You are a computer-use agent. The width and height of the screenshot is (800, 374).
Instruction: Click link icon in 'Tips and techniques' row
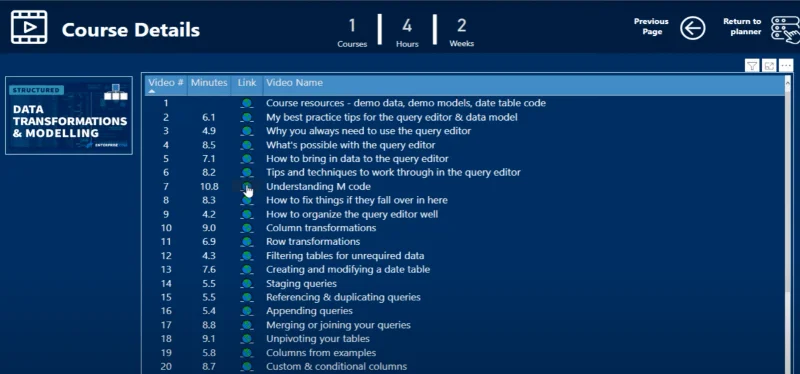(x=247, y=172)
